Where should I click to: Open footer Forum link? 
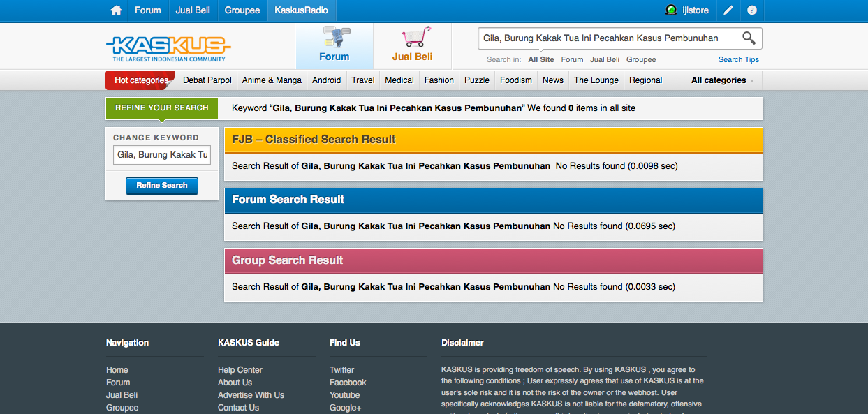118,383
